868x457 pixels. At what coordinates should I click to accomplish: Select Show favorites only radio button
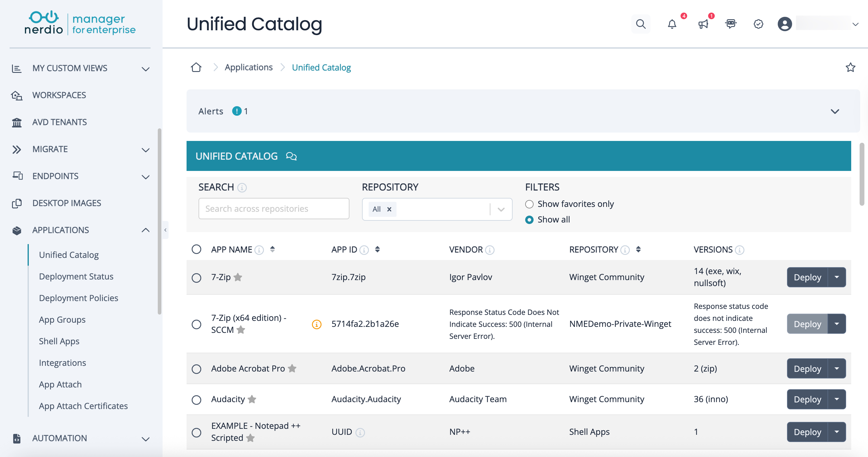[x=529, y=204]
